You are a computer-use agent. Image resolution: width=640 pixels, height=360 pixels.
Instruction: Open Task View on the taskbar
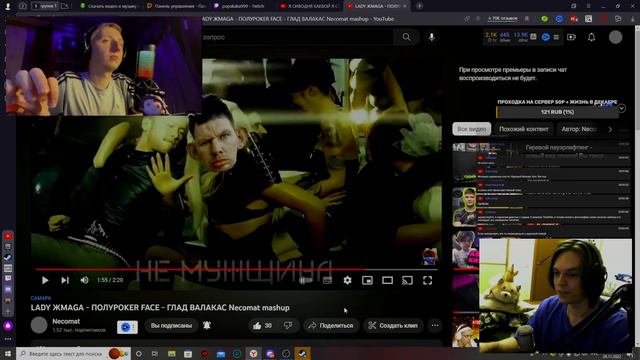tap(155, 353)
